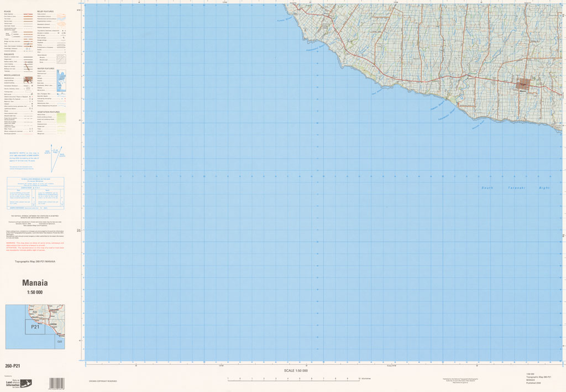The image size is (566, 392).
Task: Click the CROWN COPYRIGHT RESERVED text
Action: coord(103,381)
